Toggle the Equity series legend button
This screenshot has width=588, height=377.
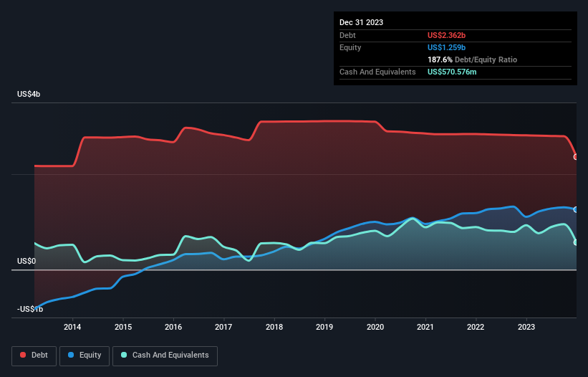(85, 355)
